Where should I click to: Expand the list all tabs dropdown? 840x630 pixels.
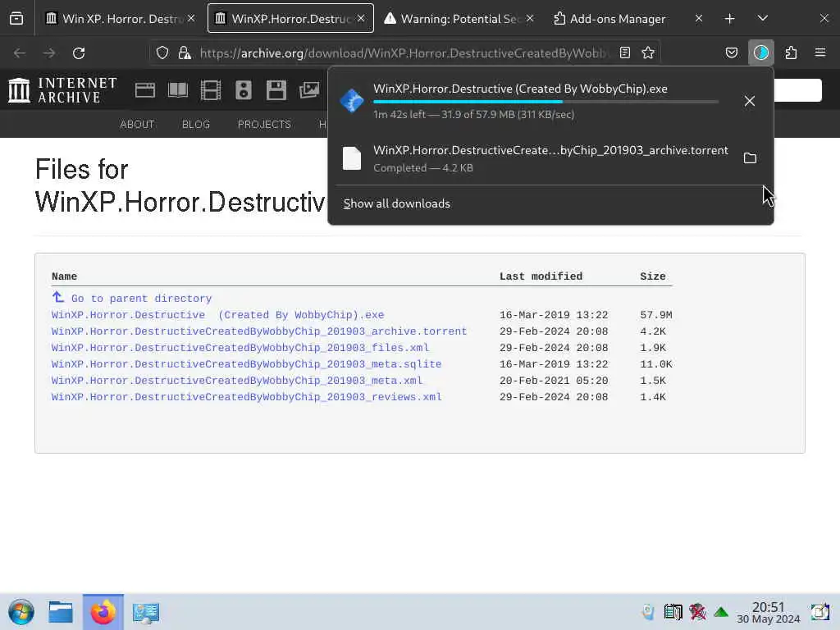(763, 19)
